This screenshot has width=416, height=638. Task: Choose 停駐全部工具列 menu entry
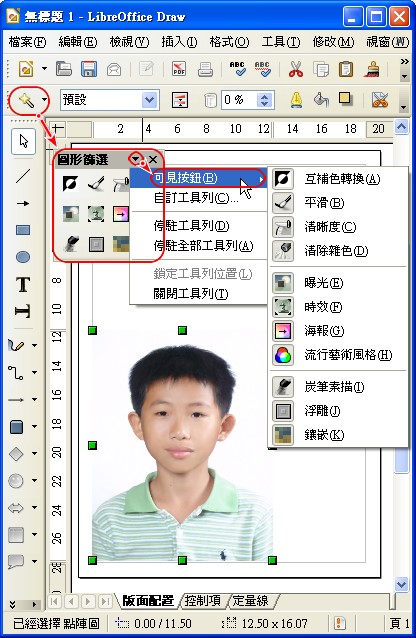[x=199, y=245]
